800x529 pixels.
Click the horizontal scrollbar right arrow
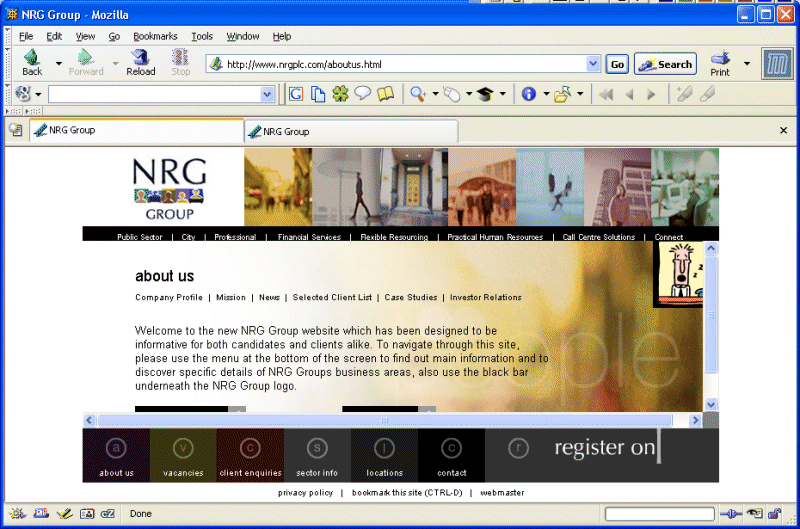pyautogui.click(x=695, y=420)
